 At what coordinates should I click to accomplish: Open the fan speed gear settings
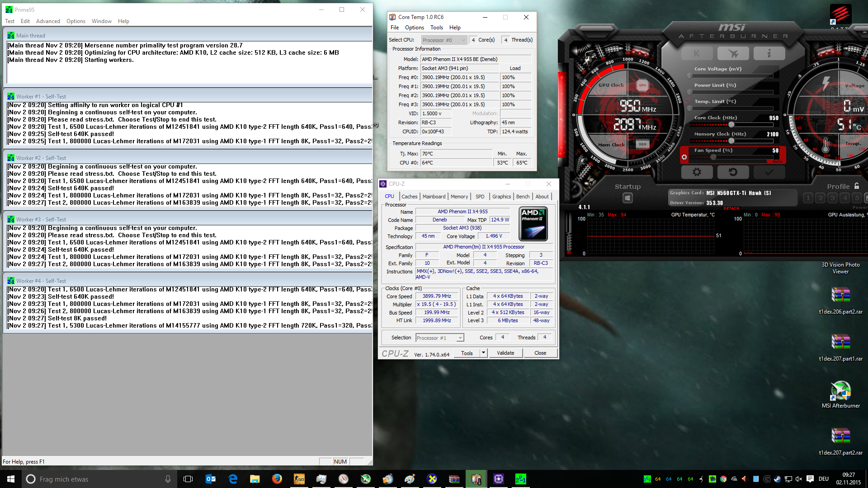pos(684,157)
